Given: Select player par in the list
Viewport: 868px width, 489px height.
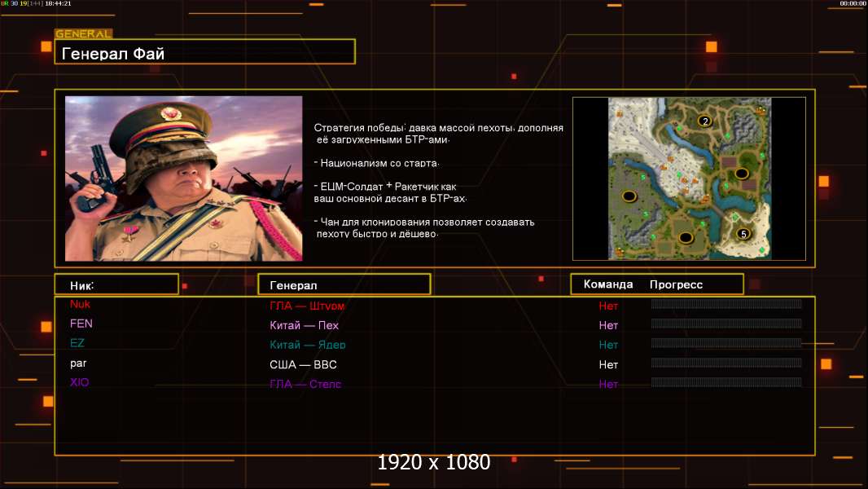Looking at the screenshot, I should (78, 363).
